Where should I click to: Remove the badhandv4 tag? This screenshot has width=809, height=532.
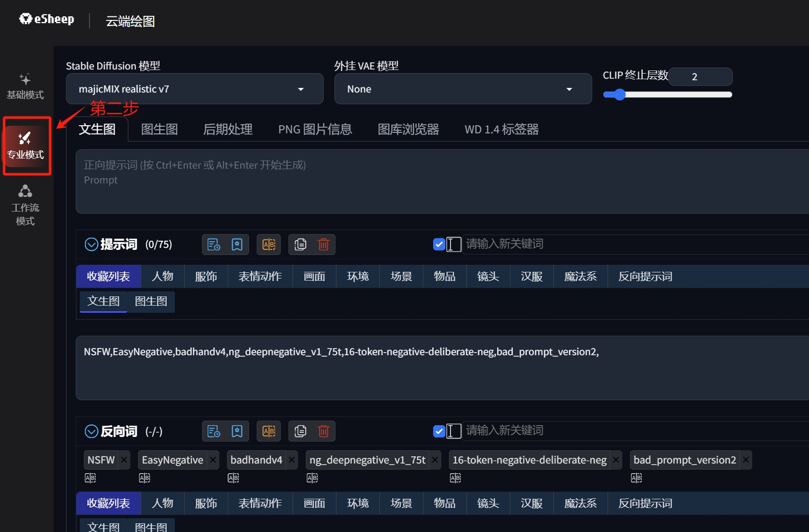pyautogui.click(x=291, y=460)
